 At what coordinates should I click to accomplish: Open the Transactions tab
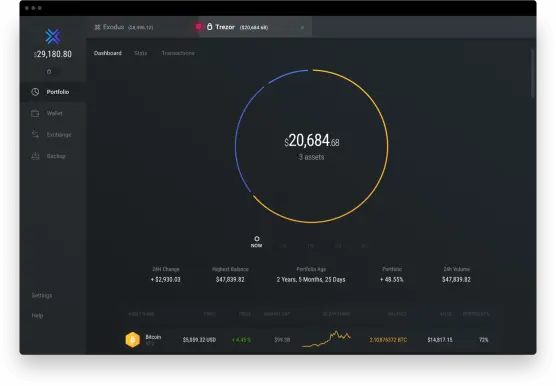178,53
